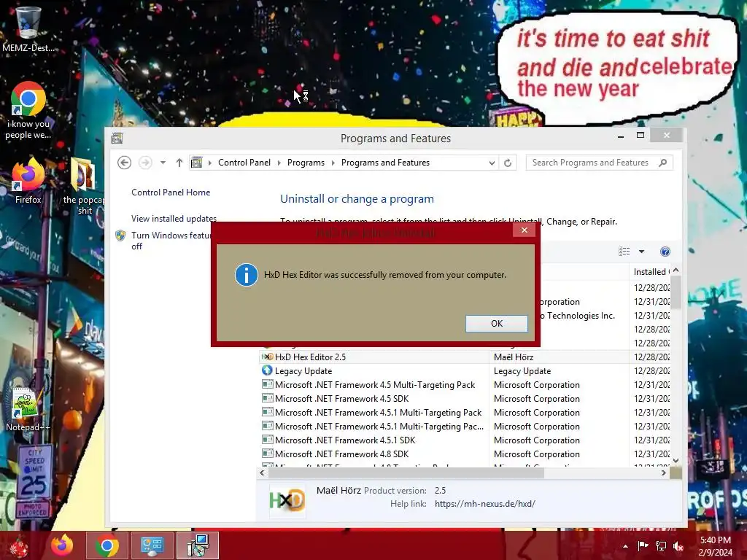The image size is (747, 560).
Task: Open recent locations dropdown arrow
Action: (x=163, y=163)
